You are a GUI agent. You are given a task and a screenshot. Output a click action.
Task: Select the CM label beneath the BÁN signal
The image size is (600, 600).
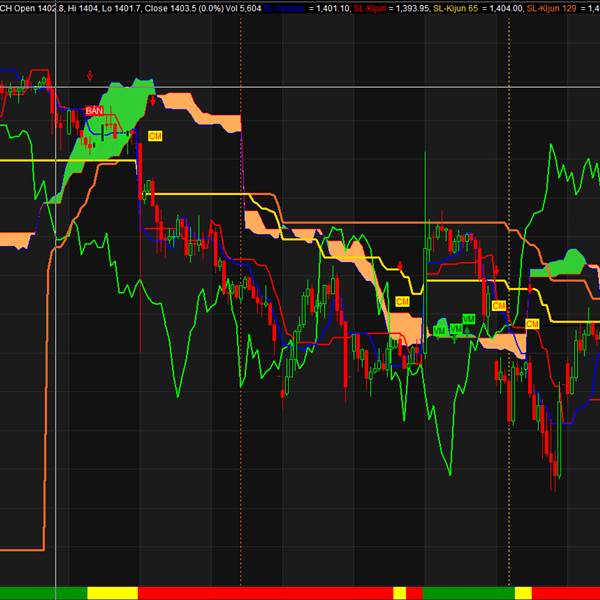pyautogui.click(x=155, y=136)
